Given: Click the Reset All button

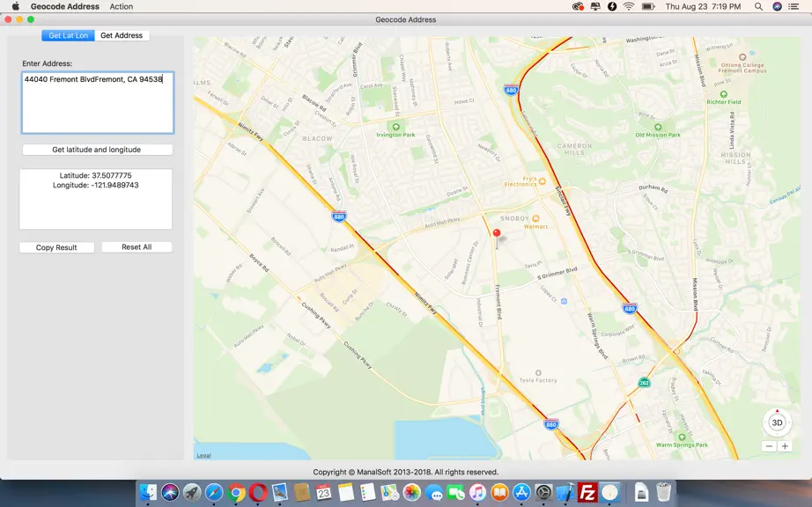Looking at the screenshot, I should pyautogui.click(x=137, y=247).
